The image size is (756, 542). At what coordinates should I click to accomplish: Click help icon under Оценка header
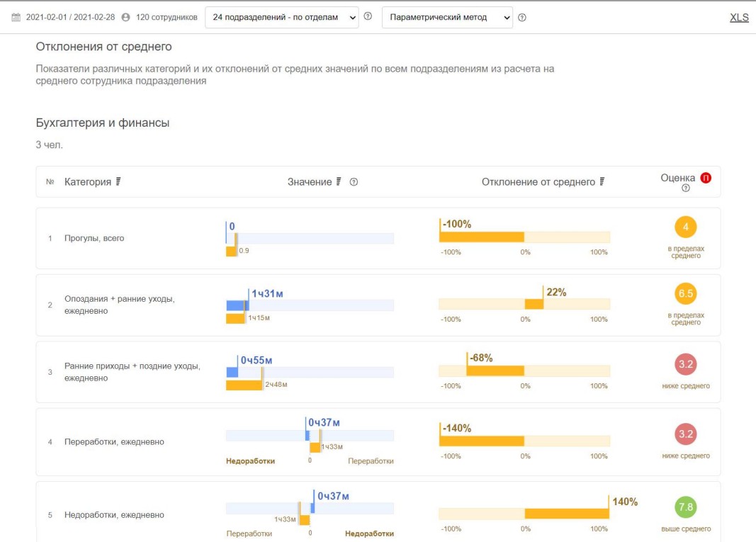click(x=685, y=188)
